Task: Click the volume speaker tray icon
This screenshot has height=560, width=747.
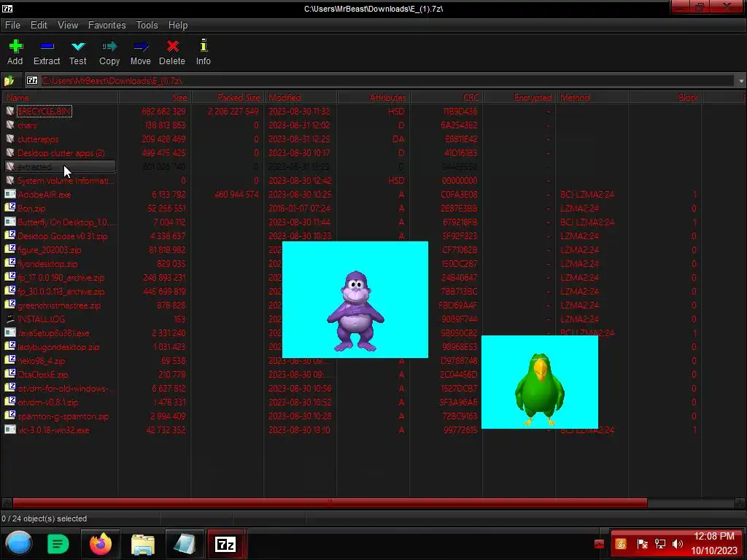Action: click(677, 544)
